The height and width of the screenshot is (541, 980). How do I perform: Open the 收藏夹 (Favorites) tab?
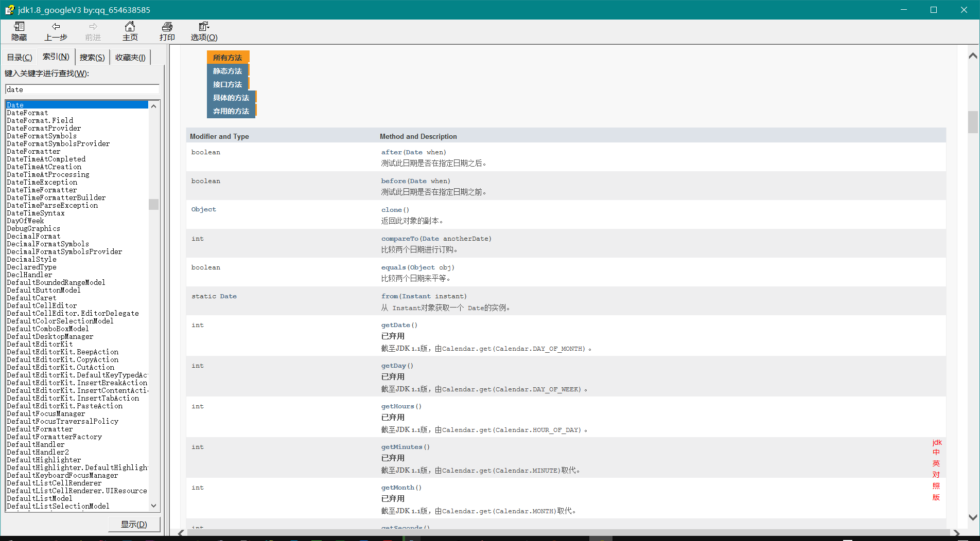pos(130,58)
